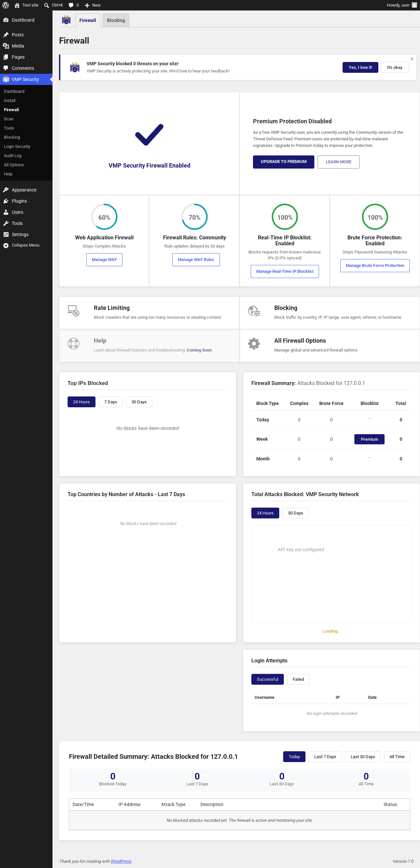Click the Yes, I love it! button
This screenshot has width=420, height=868.
[x=360, y=68]
